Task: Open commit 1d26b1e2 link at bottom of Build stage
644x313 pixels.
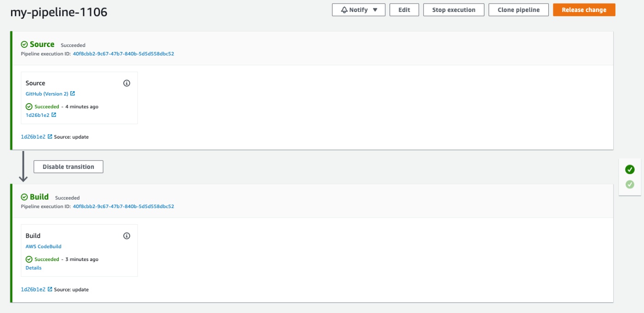Action: (33, 290)
